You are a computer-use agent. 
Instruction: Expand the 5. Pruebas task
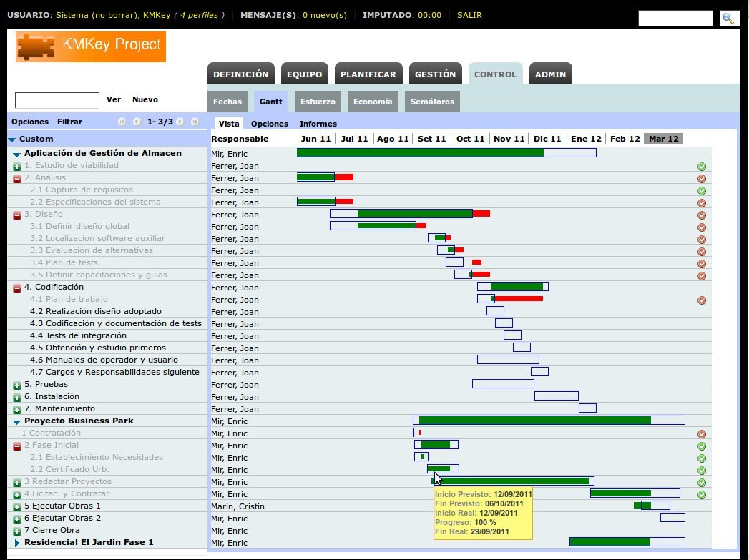tap(17, 385)
